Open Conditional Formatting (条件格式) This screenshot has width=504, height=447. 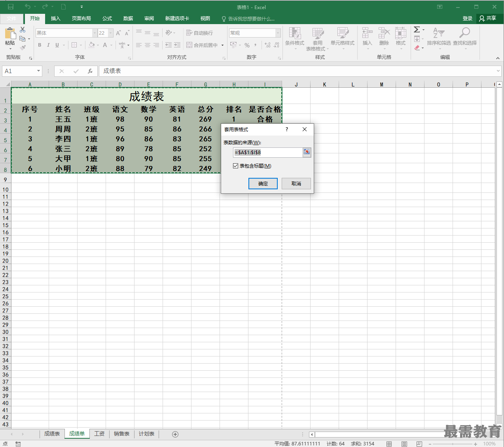click(x=295, y=38)
